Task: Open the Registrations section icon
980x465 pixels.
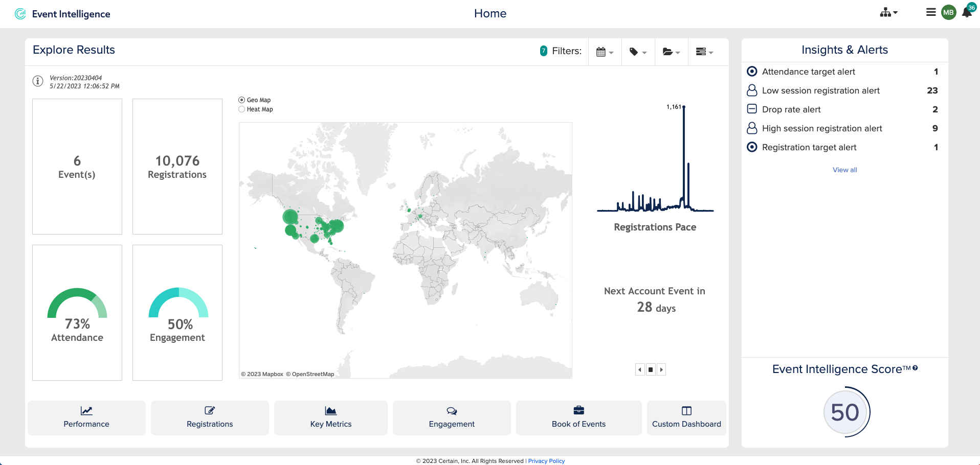Action: tap(210, 411)
